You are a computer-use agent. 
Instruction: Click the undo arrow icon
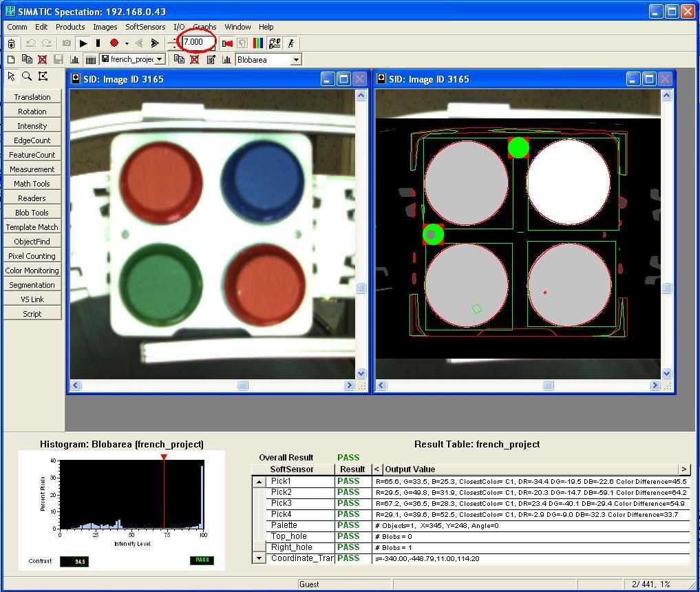click(31, 43)
